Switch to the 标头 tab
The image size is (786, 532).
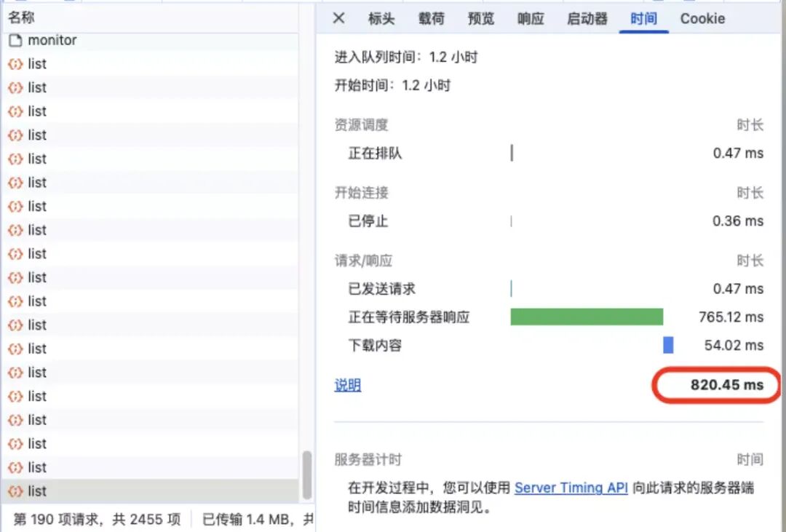[381, 18]
